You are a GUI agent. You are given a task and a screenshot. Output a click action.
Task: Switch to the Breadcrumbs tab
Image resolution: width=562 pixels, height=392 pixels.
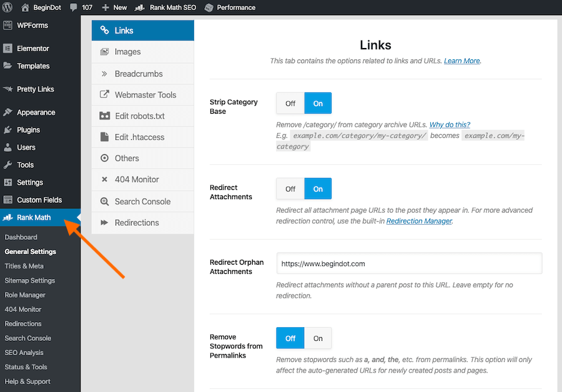[142, 74]
